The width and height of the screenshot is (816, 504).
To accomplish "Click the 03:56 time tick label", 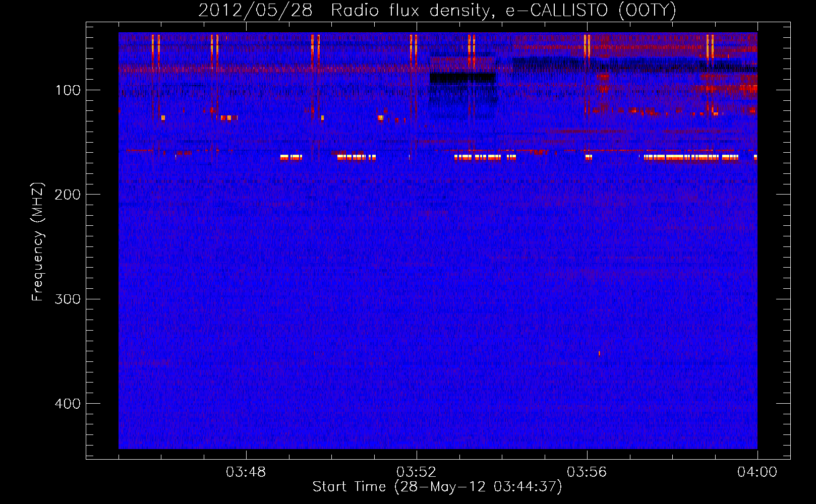I will coord(587,472).
